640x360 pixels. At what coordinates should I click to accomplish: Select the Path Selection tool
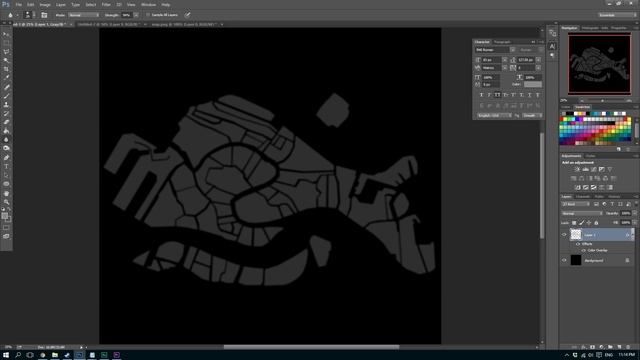6,175
